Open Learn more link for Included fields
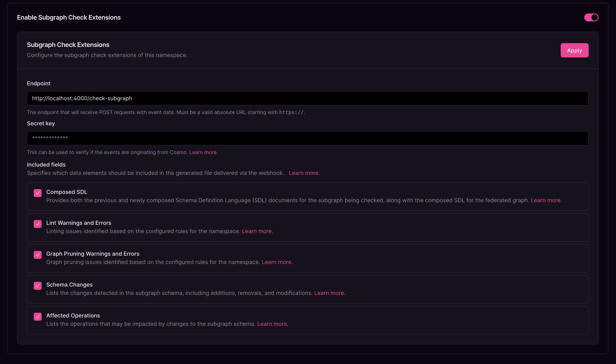This screenshot has height=364, width=616. tap(303, 173)
